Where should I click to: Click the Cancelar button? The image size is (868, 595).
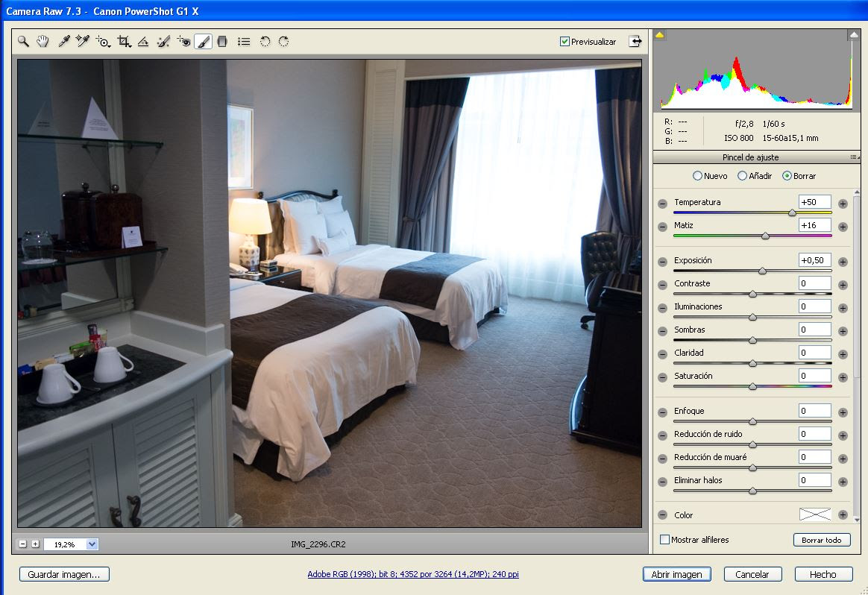pos(752,575)
